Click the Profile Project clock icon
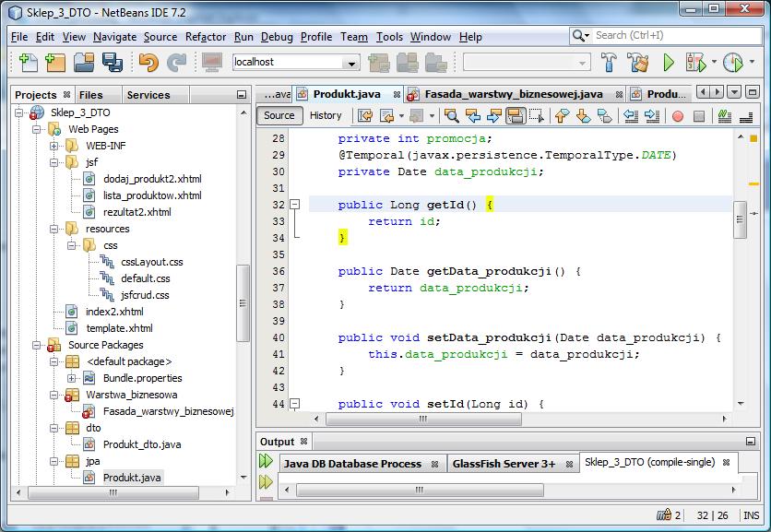Image resolution: width=771 pixels, height=532 pixels. pyautogui.click(x=733, y=63)
